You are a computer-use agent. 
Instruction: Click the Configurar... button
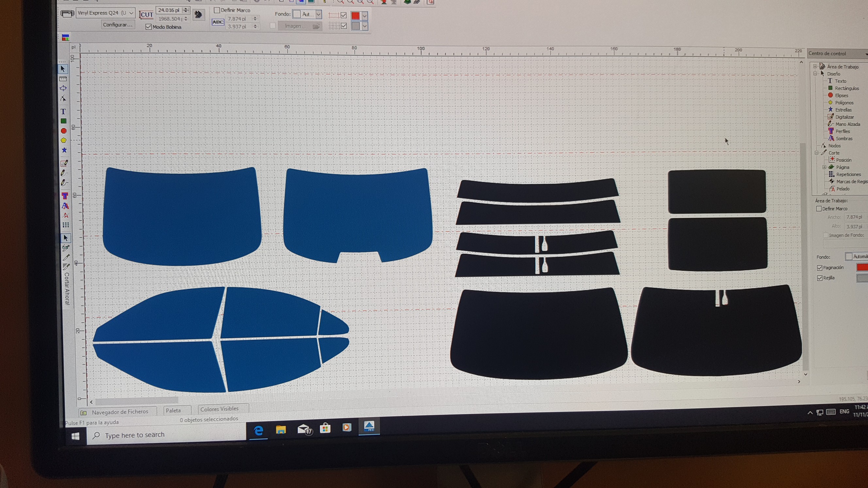pyautogui.click(x=118, y=24)
